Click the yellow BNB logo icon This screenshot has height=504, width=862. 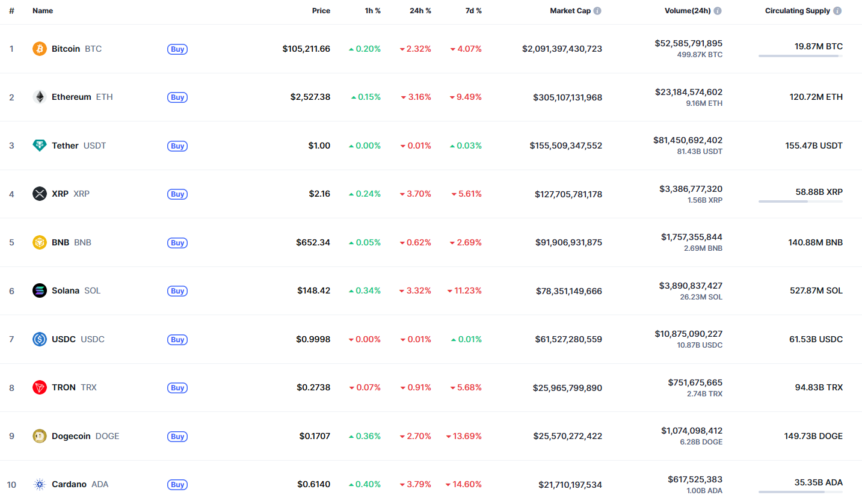pos(40,242)
